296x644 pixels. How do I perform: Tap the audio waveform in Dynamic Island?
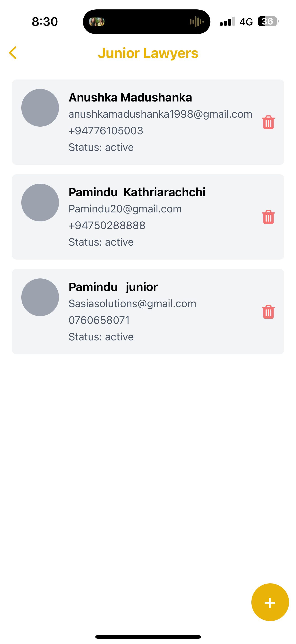click(x=197, y=22)
